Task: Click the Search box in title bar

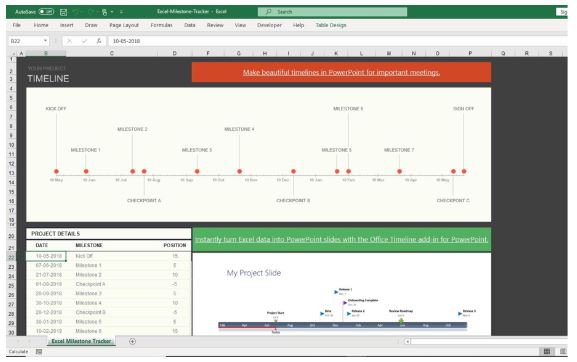Action: (333, 12)
